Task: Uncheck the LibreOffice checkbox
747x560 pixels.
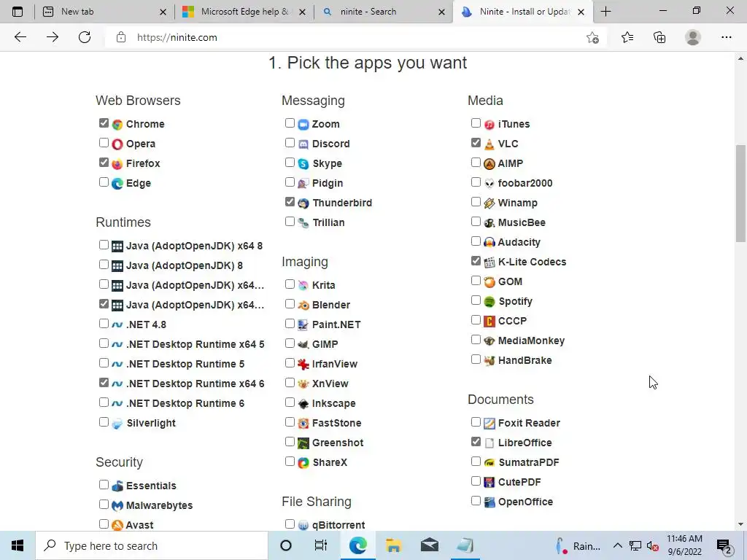Action: [x=476, y=441]
